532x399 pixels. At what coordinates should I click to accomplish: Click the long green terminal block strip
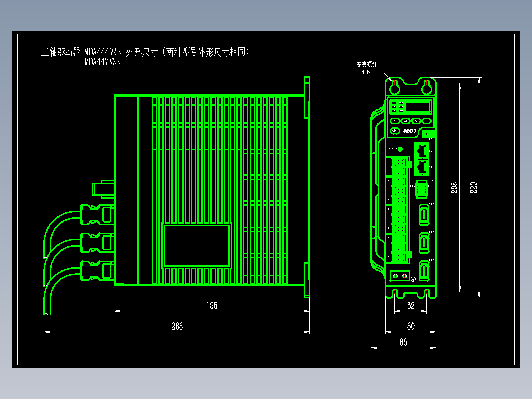tap(400, 209)
